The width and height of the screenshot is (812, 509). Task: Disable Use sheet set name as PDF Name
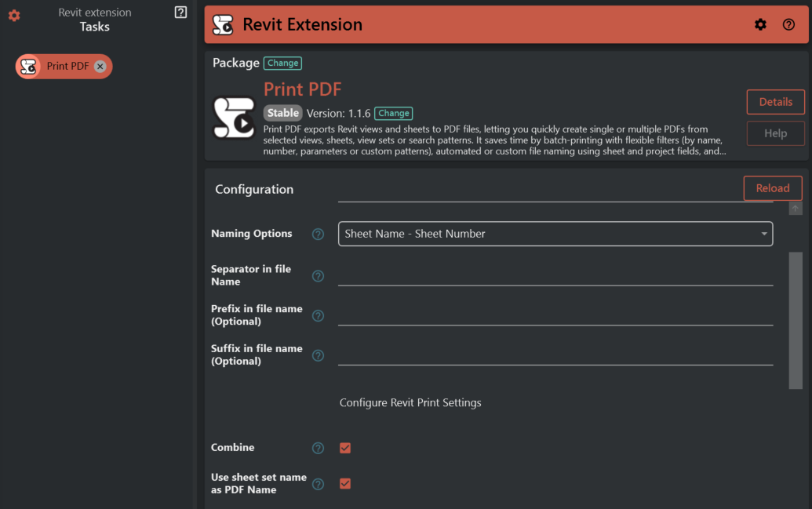pos(345,483)
